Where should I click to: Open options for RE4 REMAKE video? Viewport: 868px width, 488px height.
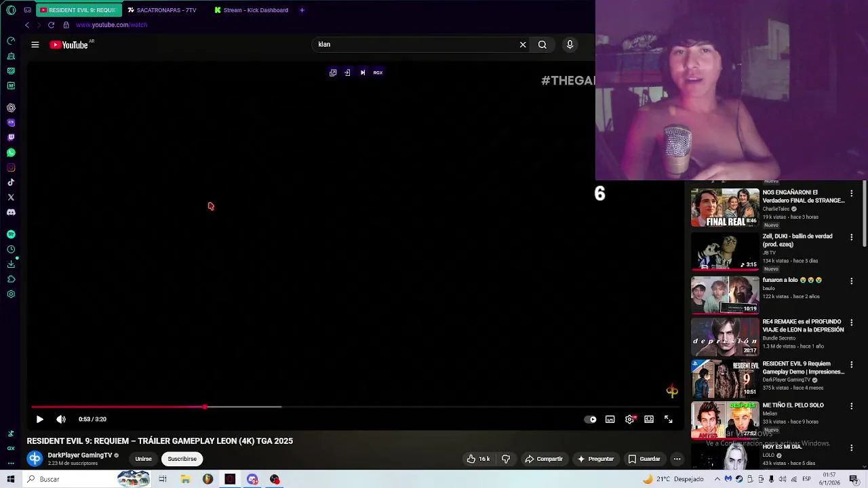852,323
